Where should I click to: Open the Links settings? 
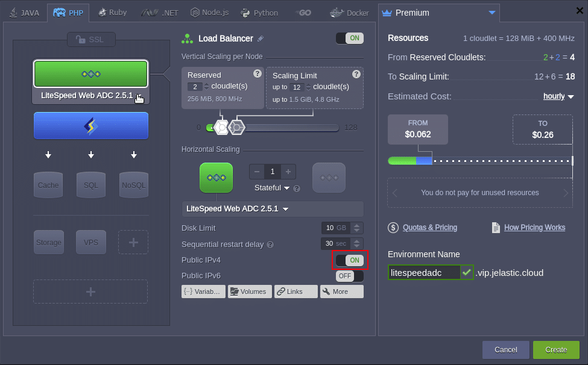[296, 292]
